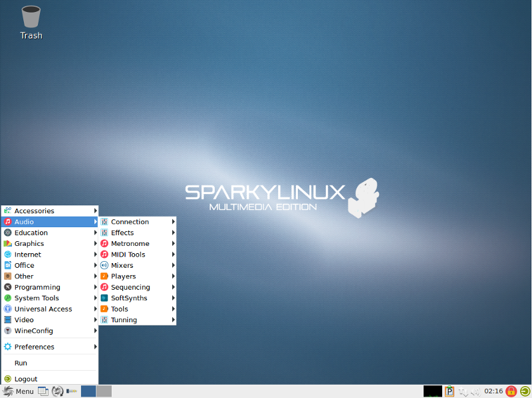Click the Mixers speaker icon

104,265
